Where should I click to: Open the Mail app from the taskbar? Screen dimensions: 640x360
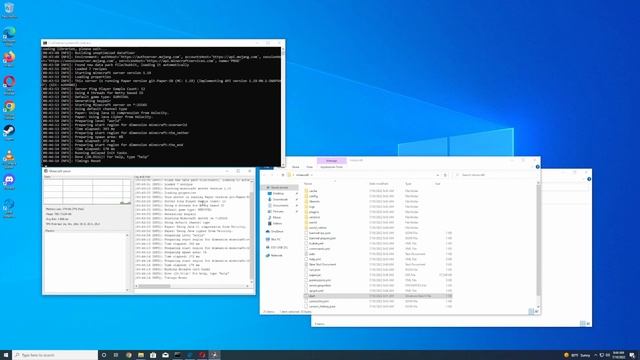165,355
